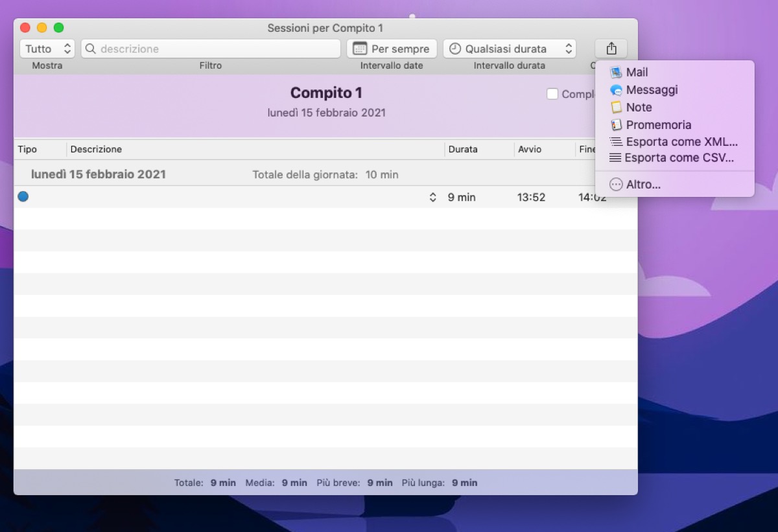Toggle the Completata checkbox near the task title
Screen dimensions: 778x532
[x=552, y=93]
